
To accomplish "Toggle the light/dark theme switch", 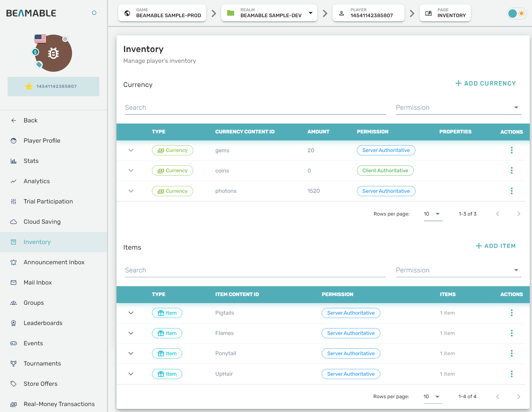I will (x=516, y=13).
